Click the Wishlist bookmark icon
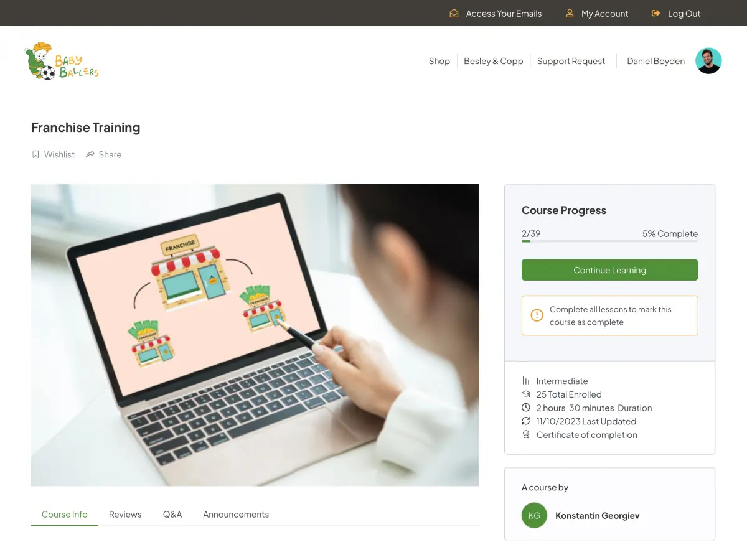 point(35,154)
